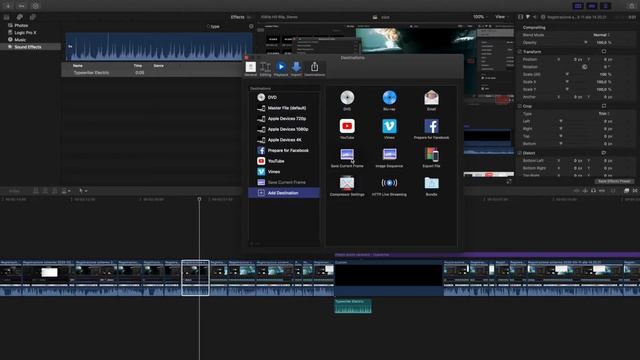
Task: Click the Export File icon
Action: click(431, 155)
